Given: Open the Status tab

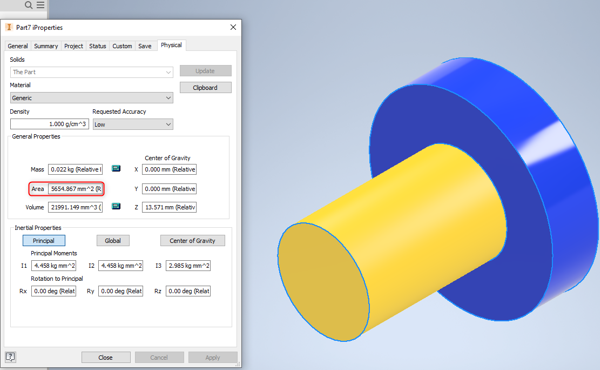Looking at the screenshot, I should pos(98,46).
